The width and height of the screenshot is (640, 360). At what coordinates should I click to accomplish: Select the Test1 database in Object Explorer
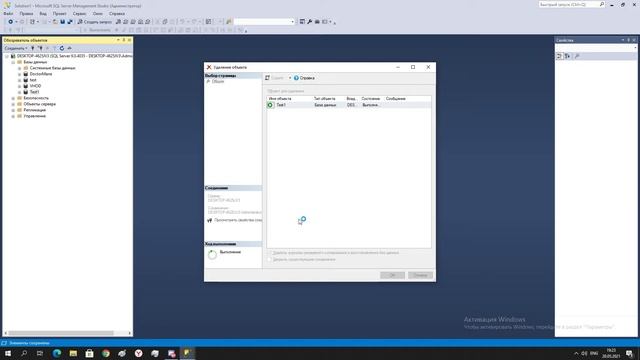point(34,92)
